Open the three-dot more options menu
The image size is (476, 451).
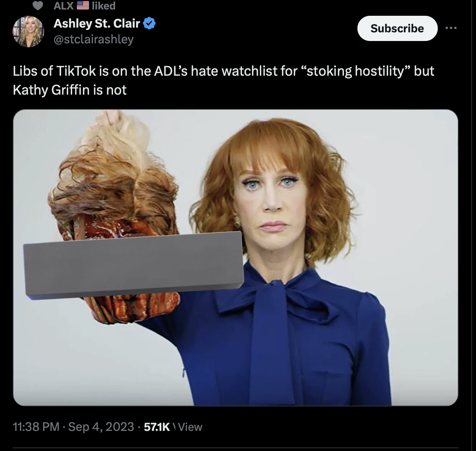coord(451,28)
